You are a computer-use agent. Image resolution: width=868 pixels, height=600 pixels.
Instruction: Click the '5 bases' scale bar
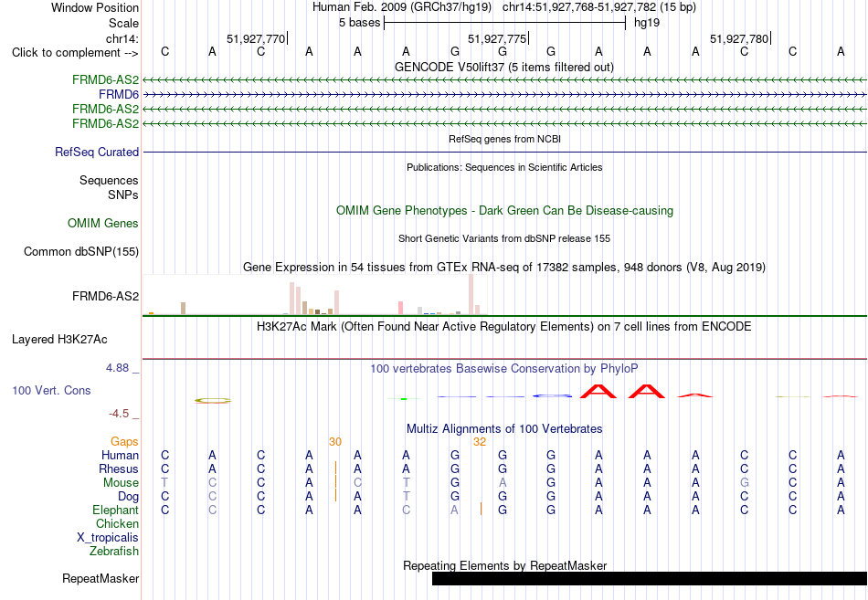pyautogui.click(x=504, y=23)
